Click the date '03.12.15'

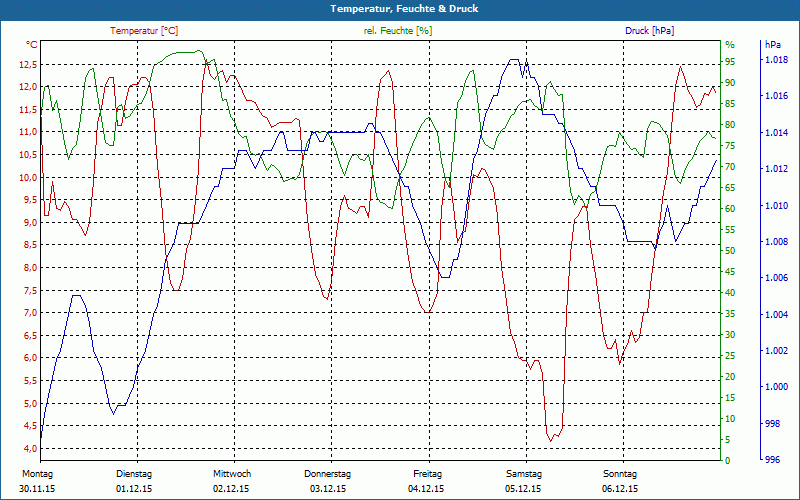coord(328,489)
